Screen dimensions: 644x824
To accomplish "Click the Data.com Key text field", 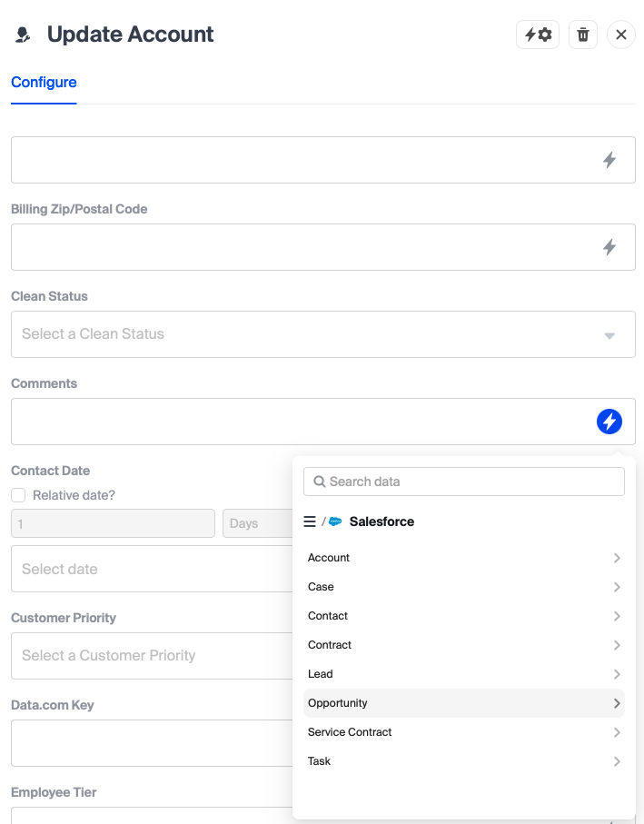I will (151, 743).
